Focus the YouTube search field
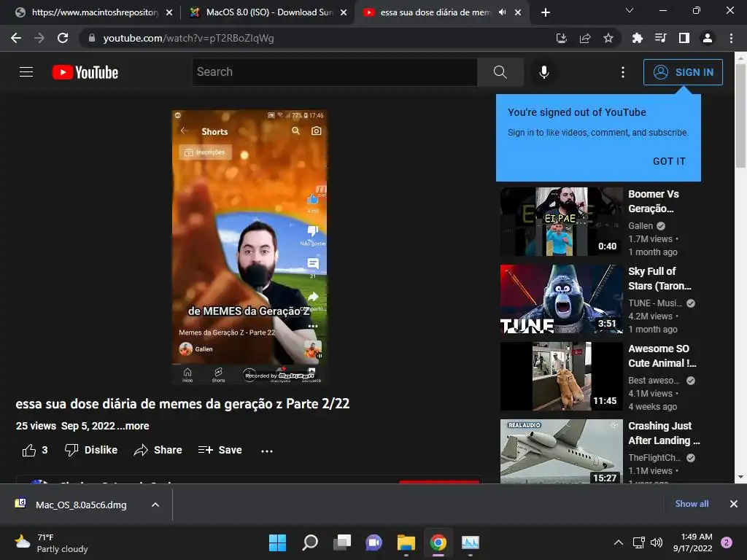This screenshot has height=560, width=747. click(x=334, y=72)
